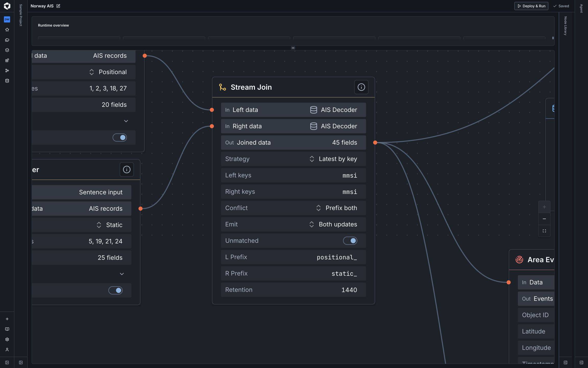Toggle the Unmatched switch in Stream Join
Viewport: 588px width, 368px height.
[x=350, y=241]
